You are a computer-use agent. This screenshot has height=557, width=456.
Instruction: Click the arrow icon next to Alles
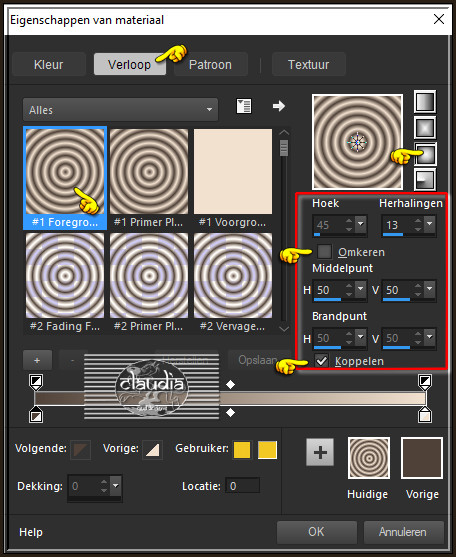(x=279, y=106)
